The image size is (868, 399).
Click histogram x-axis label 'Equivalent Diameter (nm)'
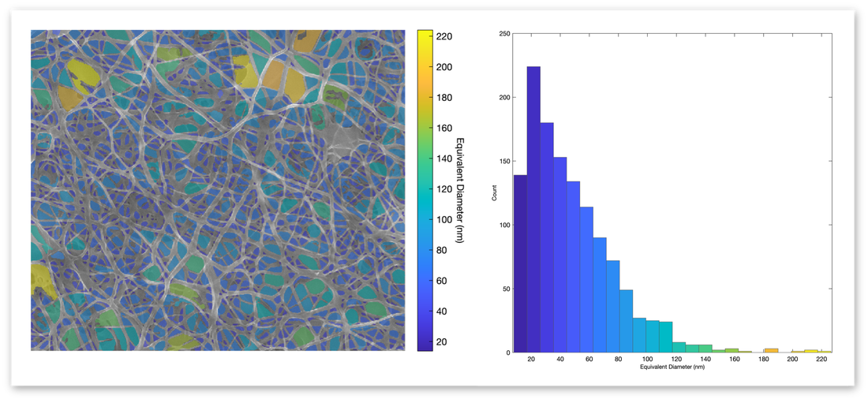(672, 367)
